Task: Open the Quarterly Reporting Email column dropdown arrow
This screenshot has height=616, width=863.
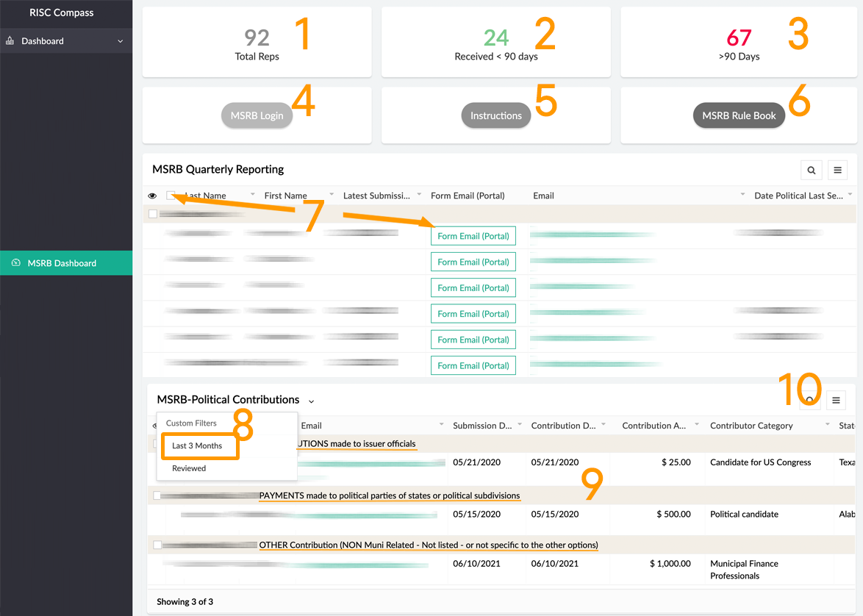Action: 742,194
